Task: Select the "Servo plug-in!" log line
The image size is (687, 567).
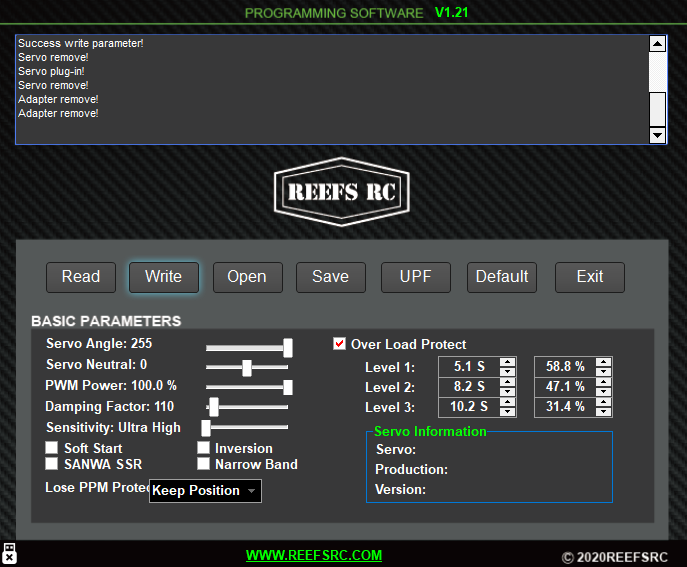Action: point(51,71)
